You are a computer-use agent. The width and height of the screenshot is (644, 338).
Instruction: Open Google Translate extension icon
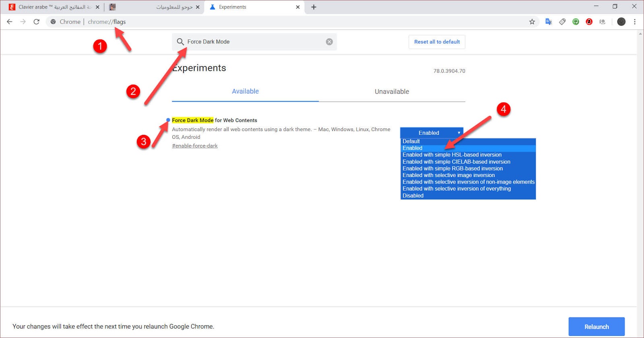coord(548,22)
